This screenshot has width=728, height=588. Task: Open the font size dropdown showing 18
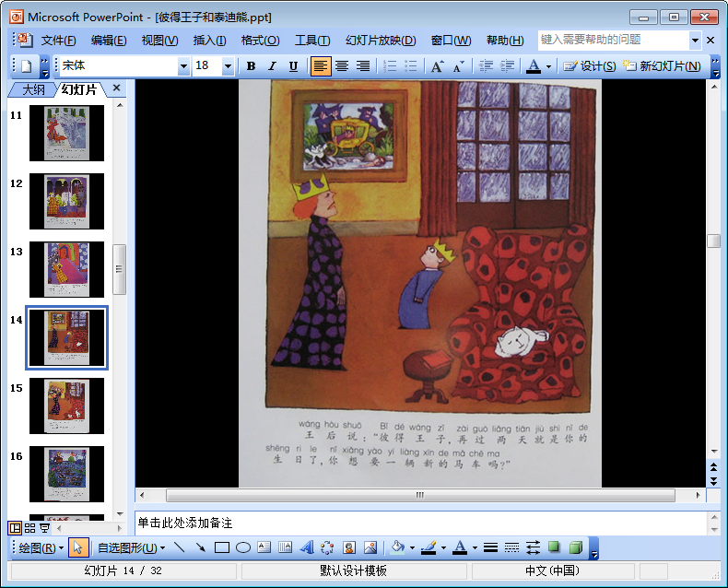point(228,66)
